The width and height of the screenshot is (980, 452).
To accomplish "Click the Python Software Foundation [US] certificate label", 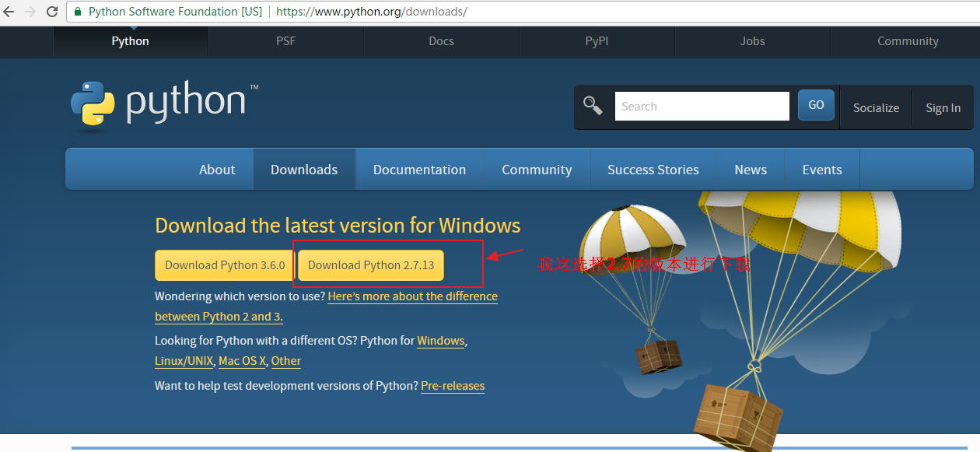I will click(175, 12).
